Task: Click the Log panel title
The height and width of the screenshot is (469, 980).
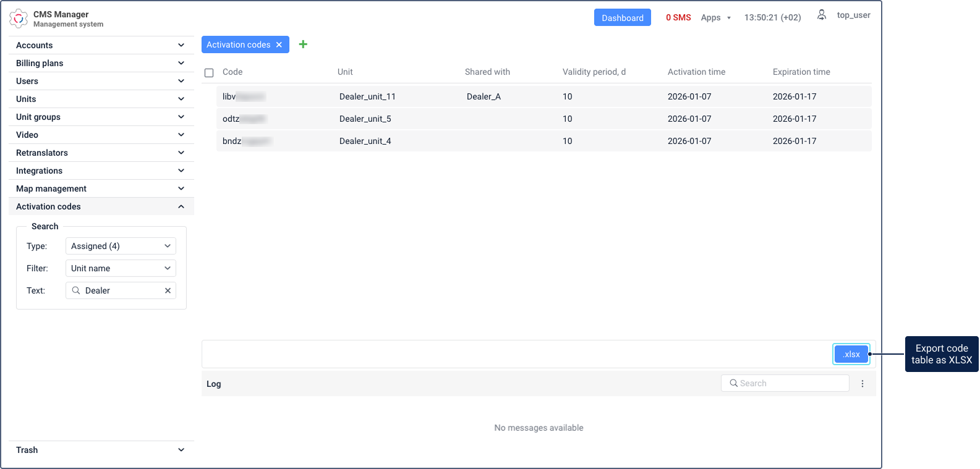Action: (213, 384)
